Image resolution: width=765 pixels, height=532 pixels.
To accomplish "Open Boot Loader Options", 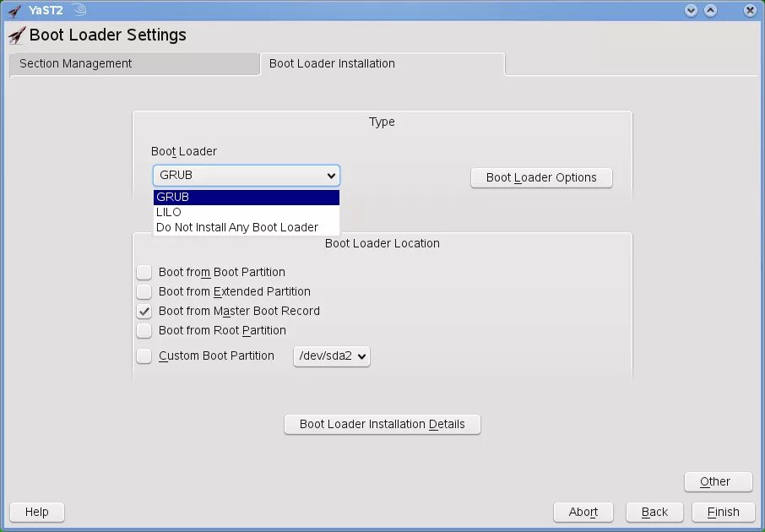I will [541, 177].
